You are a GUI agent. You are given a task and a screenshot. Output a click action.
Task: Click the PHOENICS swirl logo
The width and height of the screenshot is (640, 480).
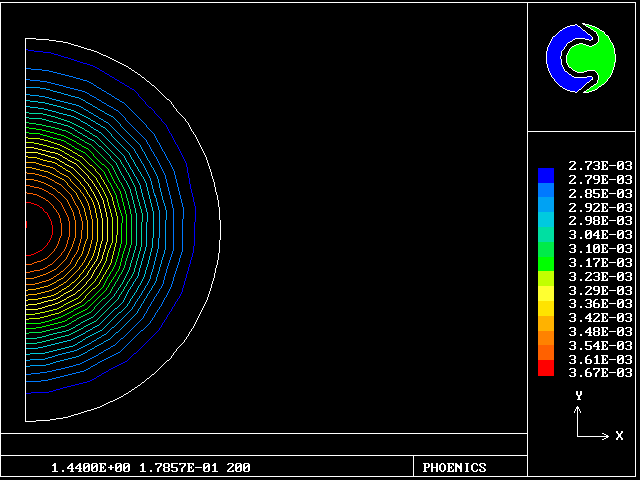581,58
